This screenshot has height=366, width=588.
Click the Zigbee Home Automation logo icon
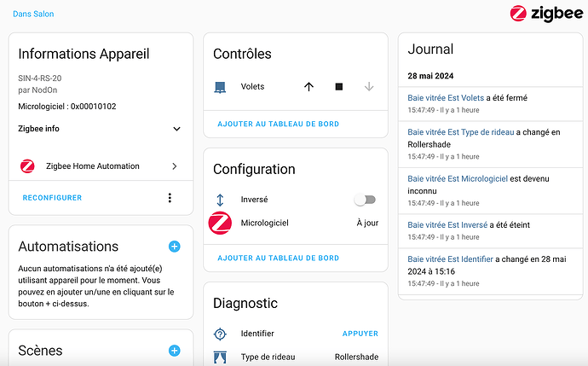click(x=27, y=166)
